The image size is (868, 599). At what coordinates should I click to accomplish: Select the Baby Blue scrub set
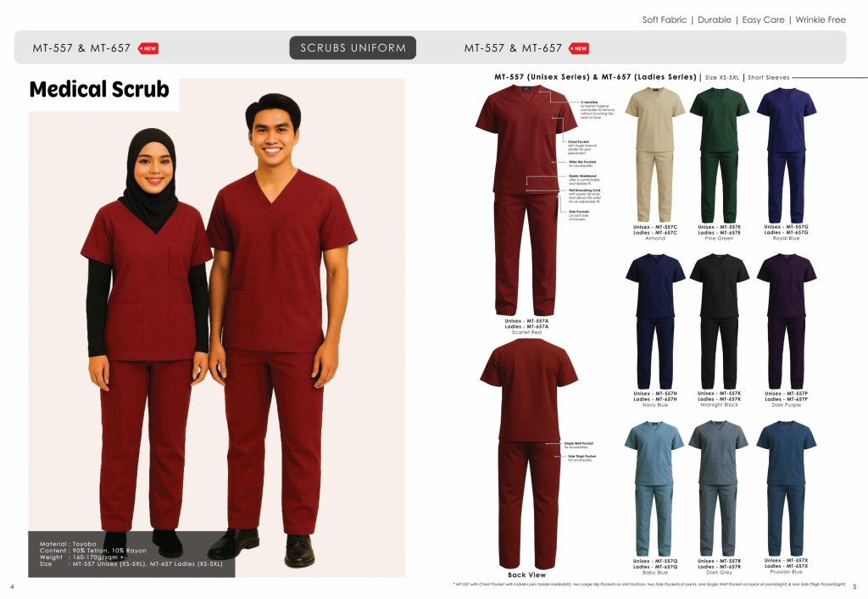(x=654, y=488)
